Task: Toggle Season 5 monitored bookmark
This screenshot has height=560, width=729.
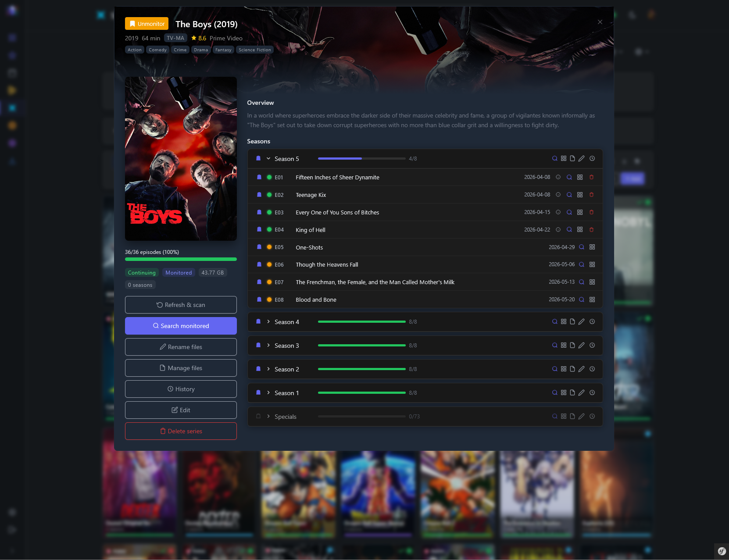Action: (x=258, y=158)
